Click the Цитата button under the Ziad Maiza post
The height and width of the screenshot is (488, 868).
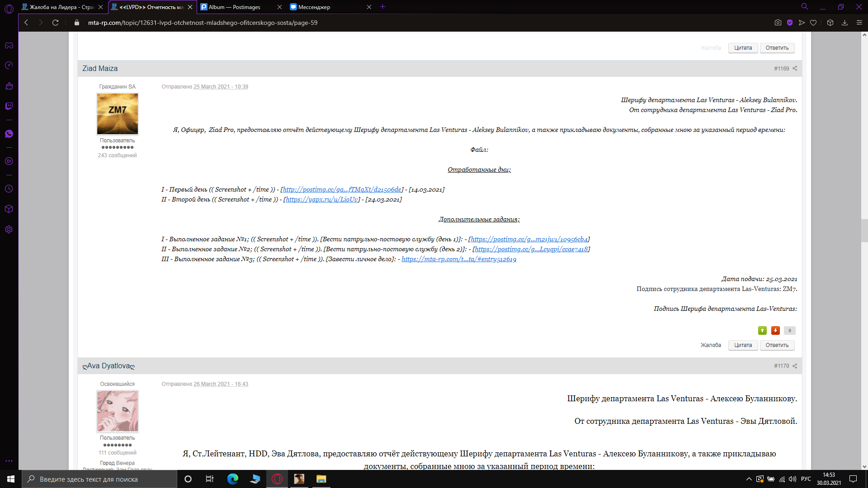point(743,345)
